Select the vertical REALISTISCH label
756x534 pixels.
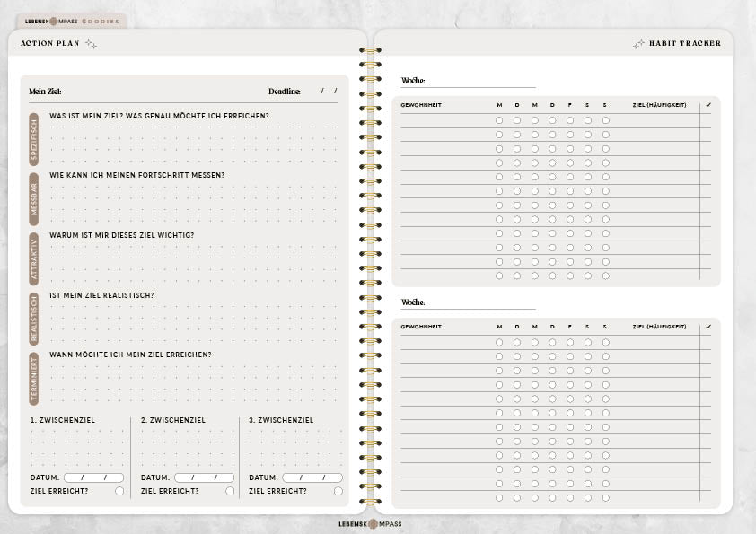tap(34, 319)
